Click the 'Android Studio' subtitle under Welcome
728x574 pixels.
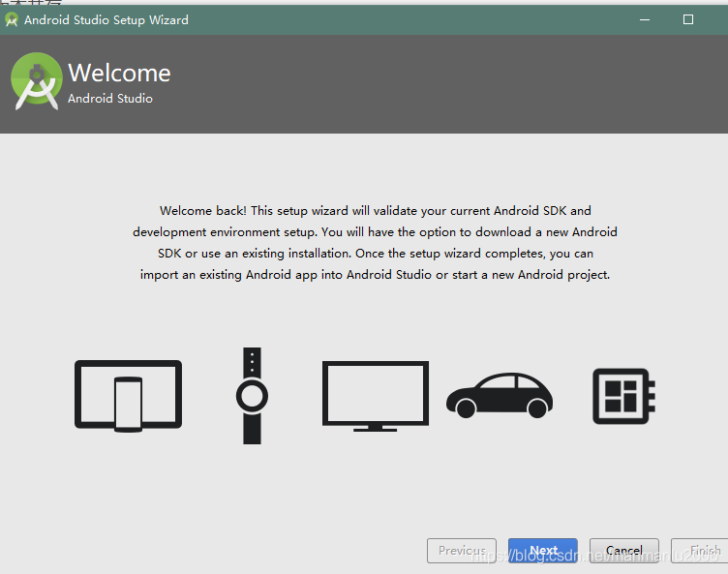(x=110, y=99)
